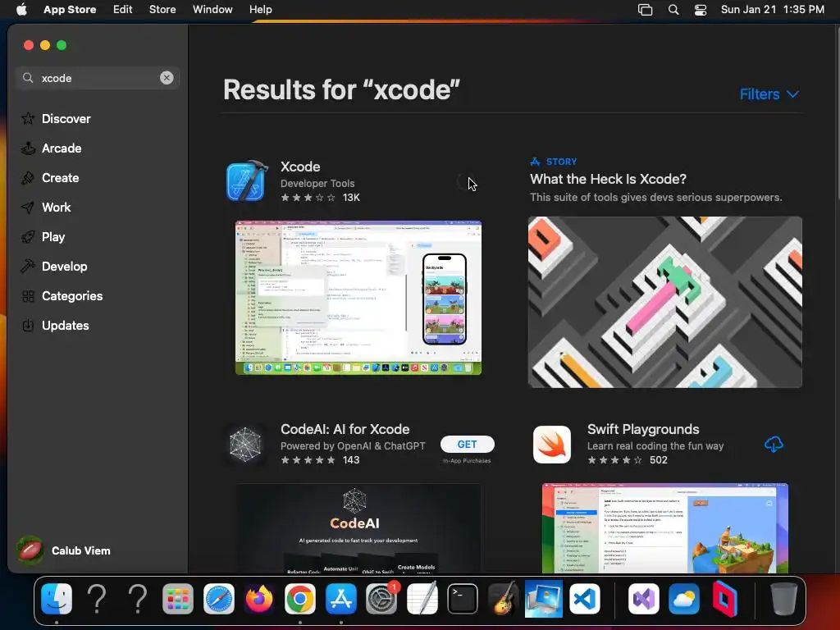
Task: Open the Trash in the Dock
Action: [x=783, y=598]
